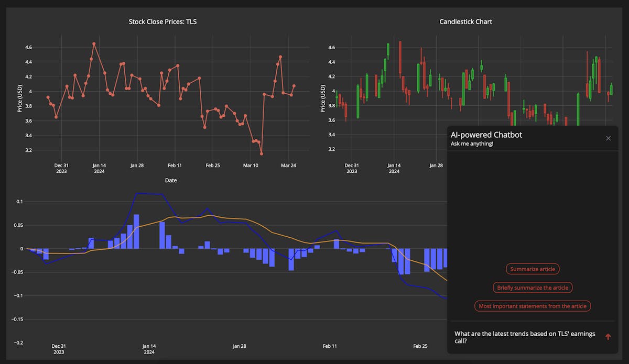Click 'Dec 31 2023' tick on the line chart
Screen dimensions: 629x364
[x=61, y=168]
